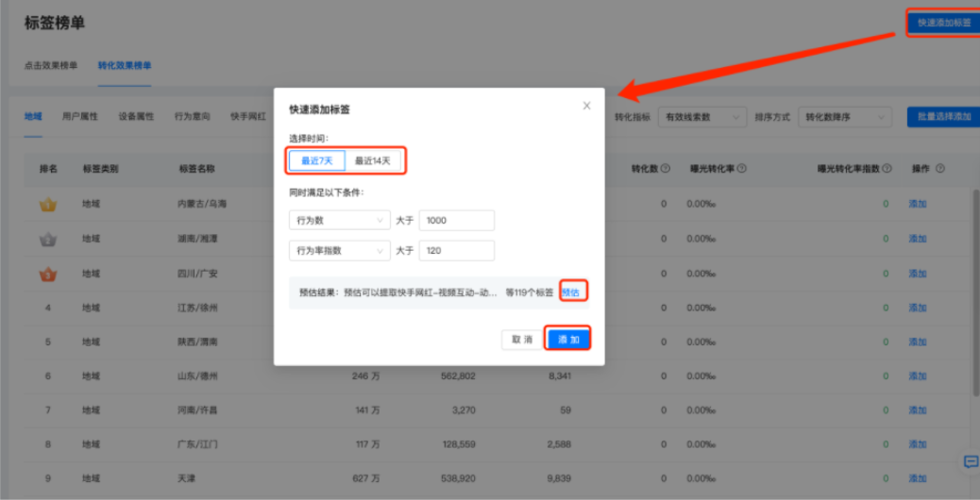
Task: Click 添加 link for 江苏/徐州 row
Action: pyautogui.click(x=918, y=308)
